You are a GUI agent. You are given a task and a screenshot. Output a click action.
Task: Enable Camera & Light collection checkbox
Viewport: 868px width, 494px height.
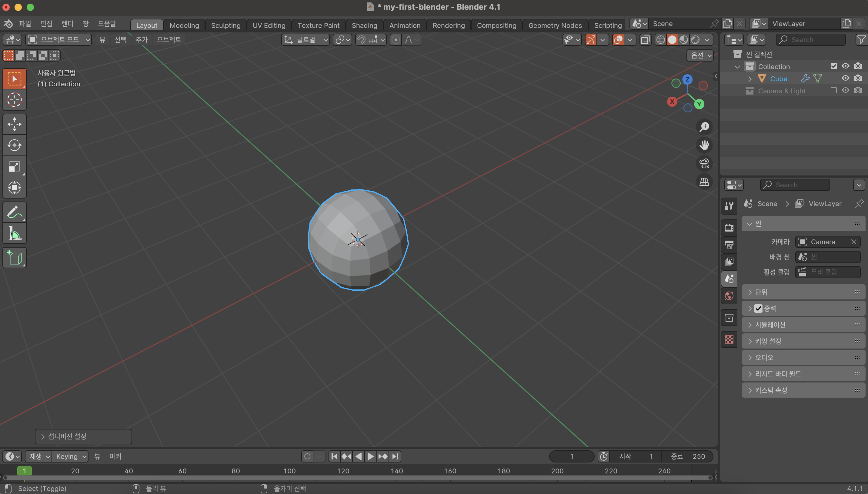(833, 91)
